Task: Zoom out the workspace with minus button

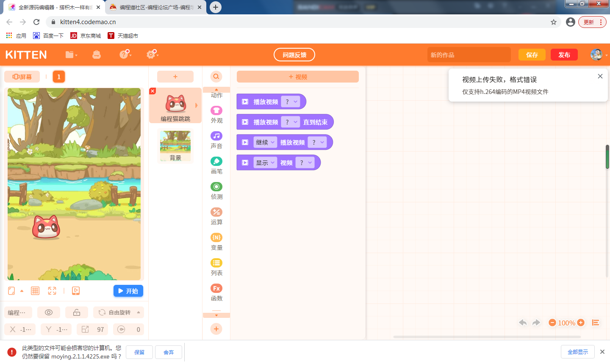Action: (552, 323)
